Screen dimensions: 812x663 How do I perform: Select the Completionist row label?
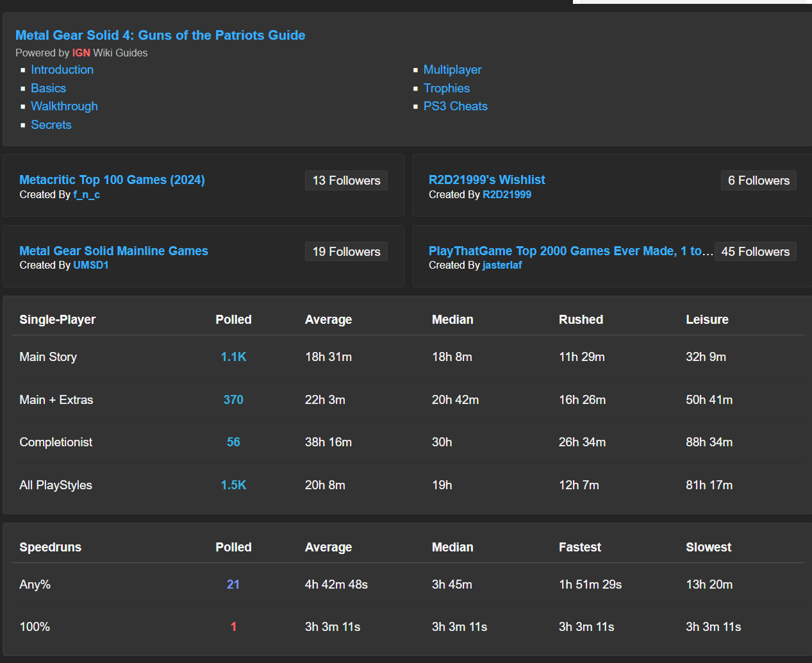[56, 442]
